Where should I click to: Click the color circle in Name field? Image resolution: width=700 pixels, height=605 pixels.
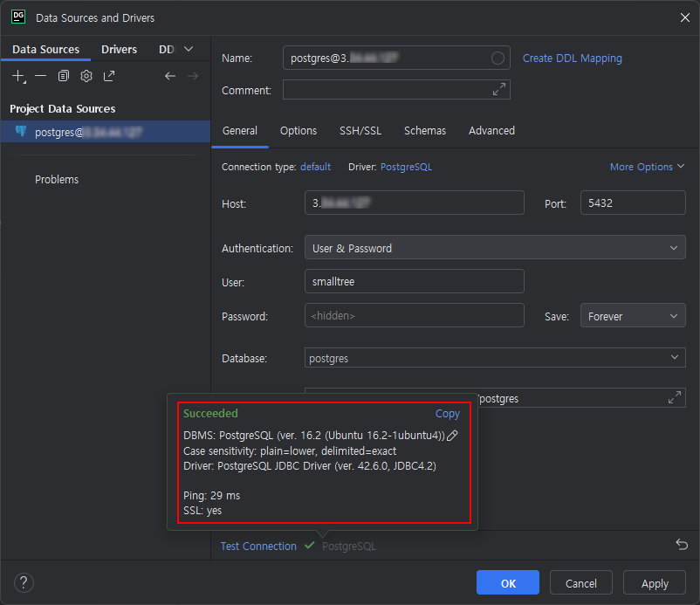(x=498, y=58)
